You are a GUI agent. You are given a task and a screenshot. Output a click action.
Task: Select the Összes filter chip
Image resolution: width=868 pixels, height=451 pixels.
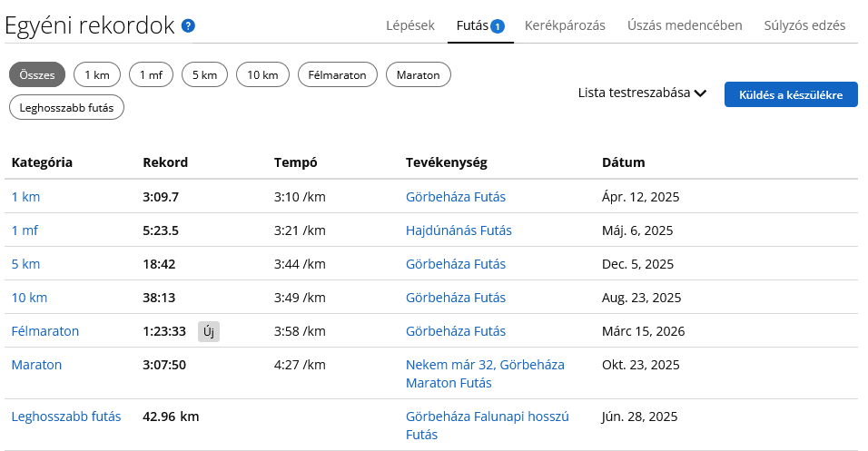(37, 74)
